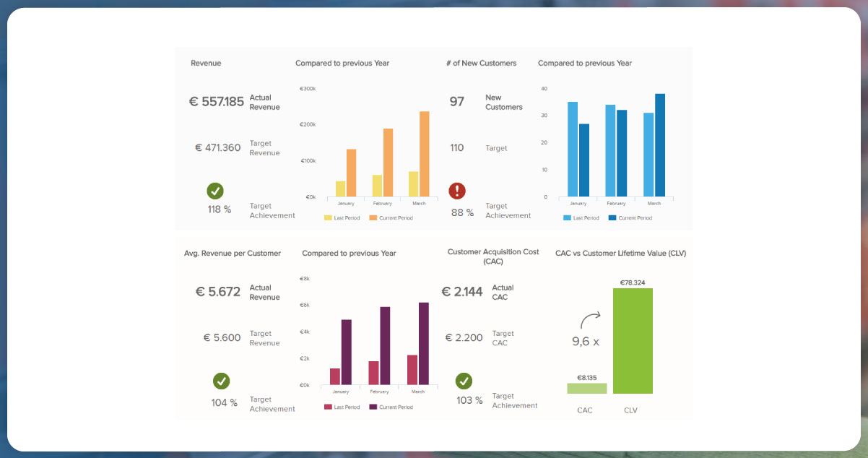The width and height of the screenshot is (868, 458).
Task: Click the Actual CAC label
Action: tap(503, 292)
